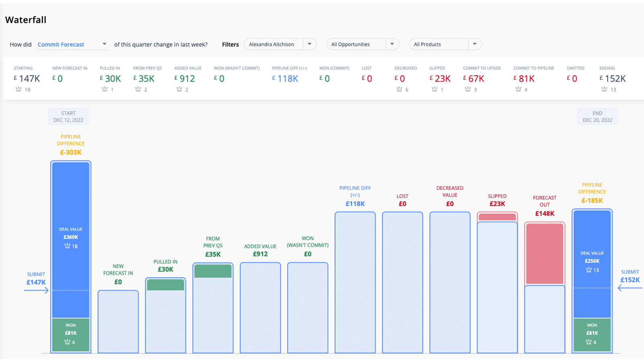Viewport: 644px width, 362px height.
Task: Select the red Forecast Out bar segment
Action: (545, 254)
